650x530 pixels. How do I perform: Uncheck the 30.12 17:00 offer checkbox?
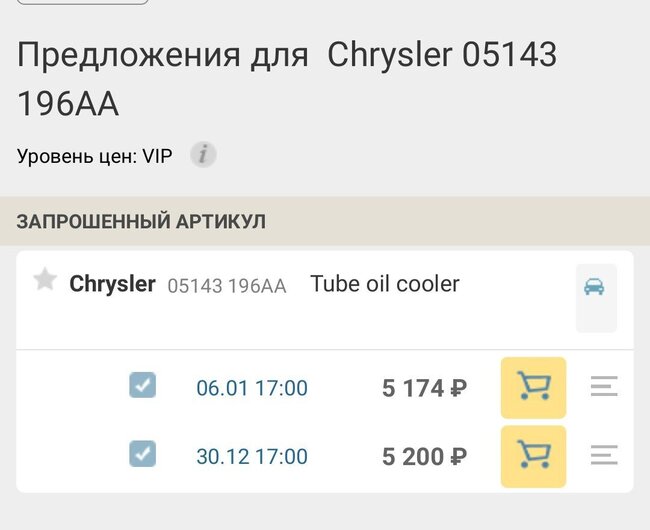143,455
